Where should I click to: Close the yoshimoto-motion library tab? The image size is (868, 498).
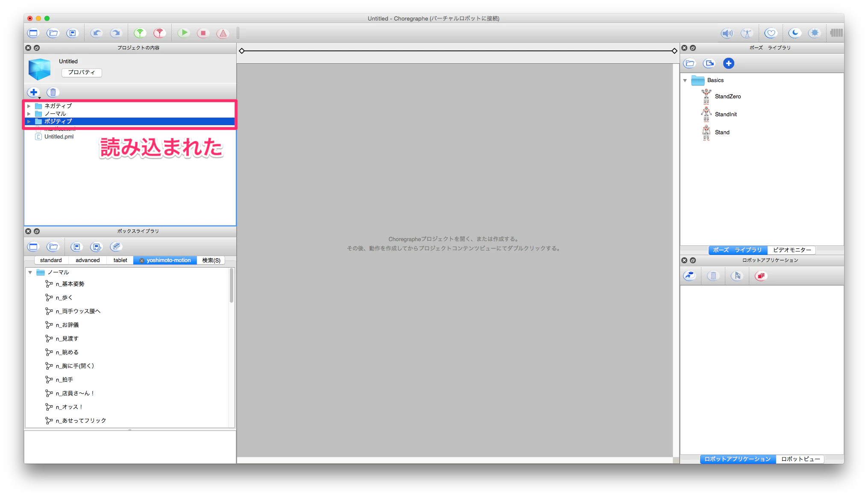point(142,260)
